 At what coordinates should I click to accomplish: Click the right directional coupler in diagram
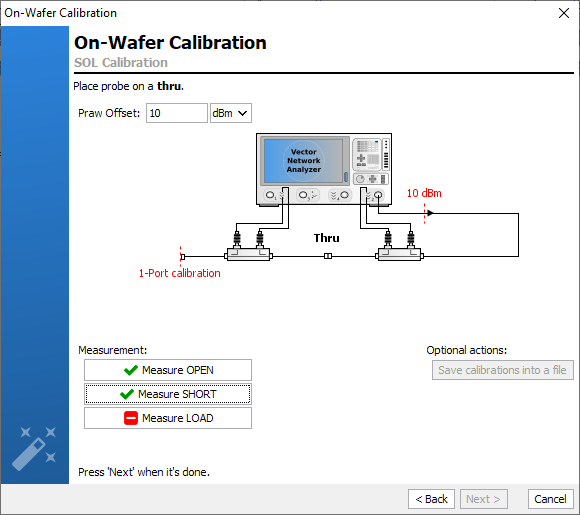[399, 255]
